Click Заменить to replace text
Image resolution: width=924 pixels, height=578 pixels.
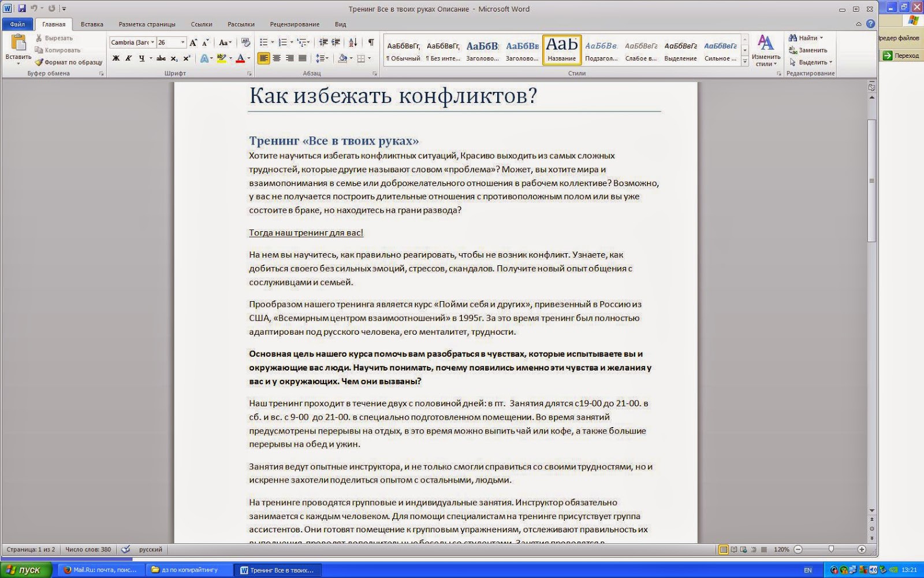(x=808, y=50)
